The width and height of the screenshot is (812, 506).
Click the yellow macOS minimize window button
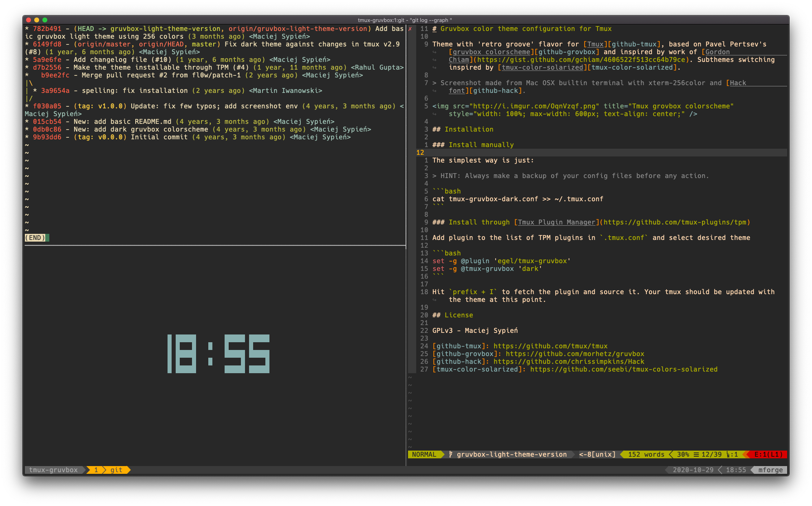point(37,20)
